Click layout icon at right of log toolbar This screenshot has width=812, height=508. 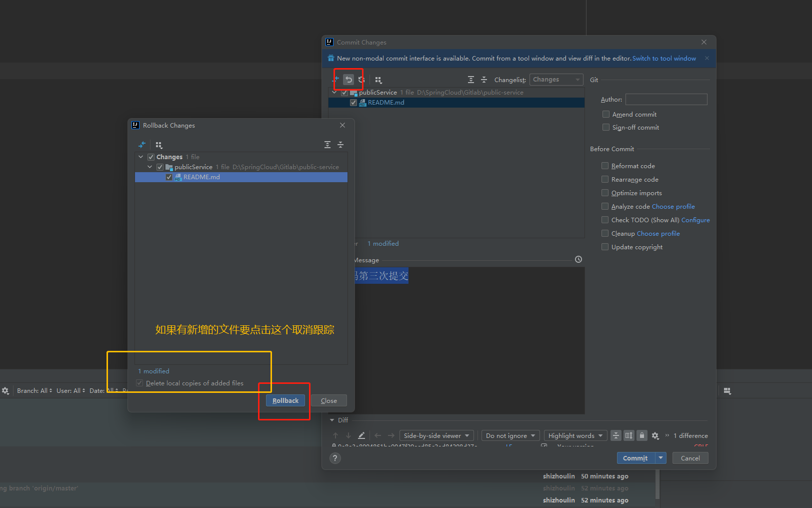(727, 391)
